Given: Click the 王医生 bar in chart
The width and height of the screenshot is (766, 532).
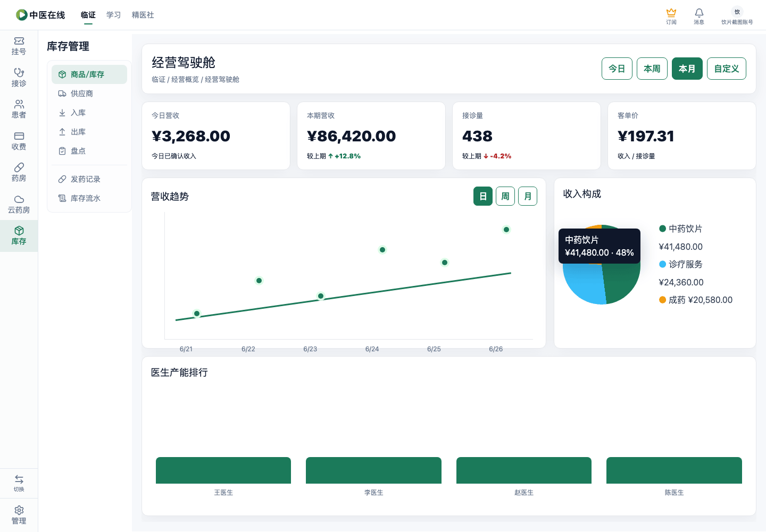Looking at the screenshot, I should (x=223, y=470).
